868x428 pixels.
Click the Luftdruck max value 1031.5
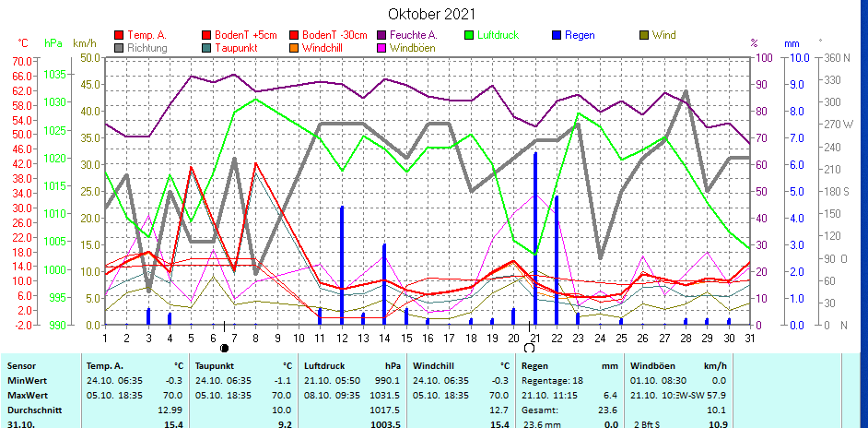pos(385,396)
